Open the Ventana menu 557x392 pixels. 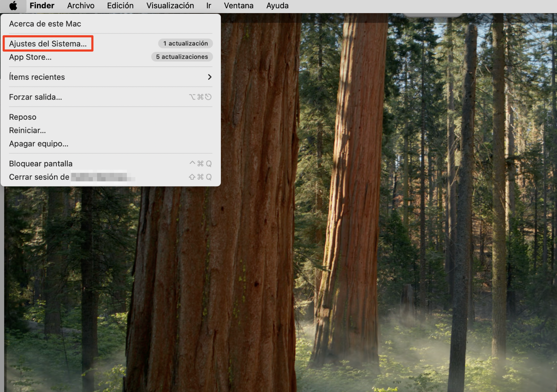(x=239, y=6)
